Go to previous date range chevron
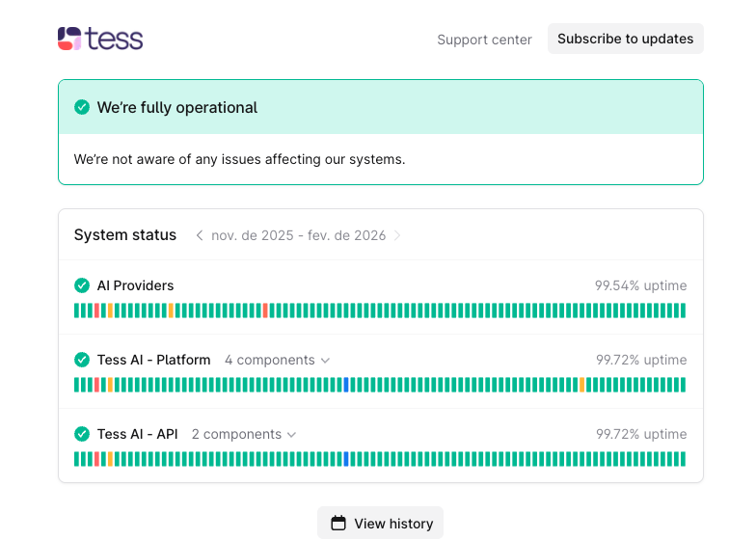The height and width of the screenshot is (540, 756). pyautogui.click(x=199, y=235)
